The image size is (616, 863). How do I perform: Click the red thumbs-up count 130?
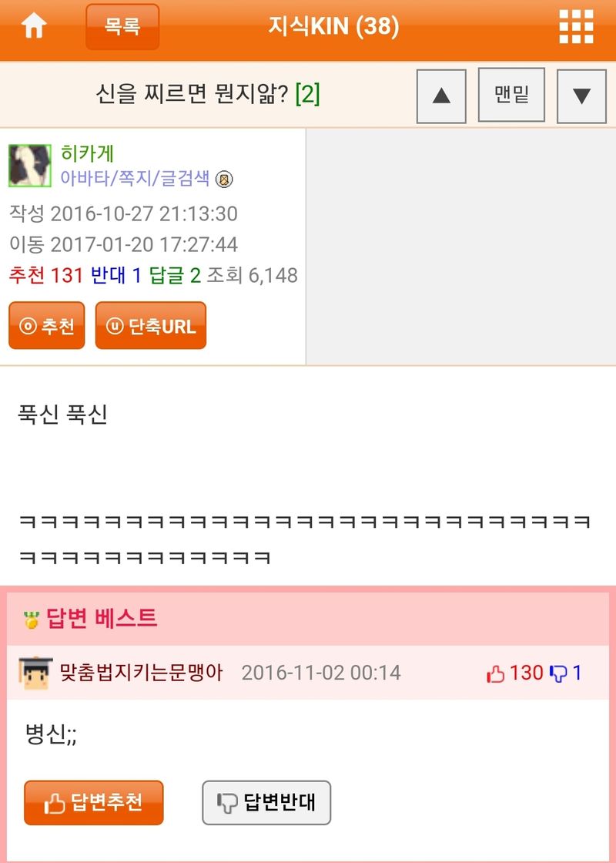tap(515, 673)
